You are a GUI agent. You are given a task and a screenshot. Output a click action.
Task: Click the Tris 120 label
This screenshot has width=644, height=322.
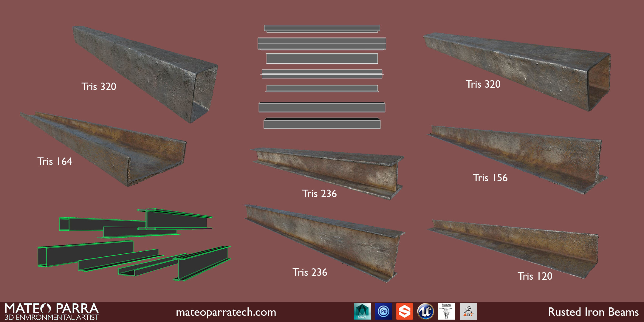[535, 276]
